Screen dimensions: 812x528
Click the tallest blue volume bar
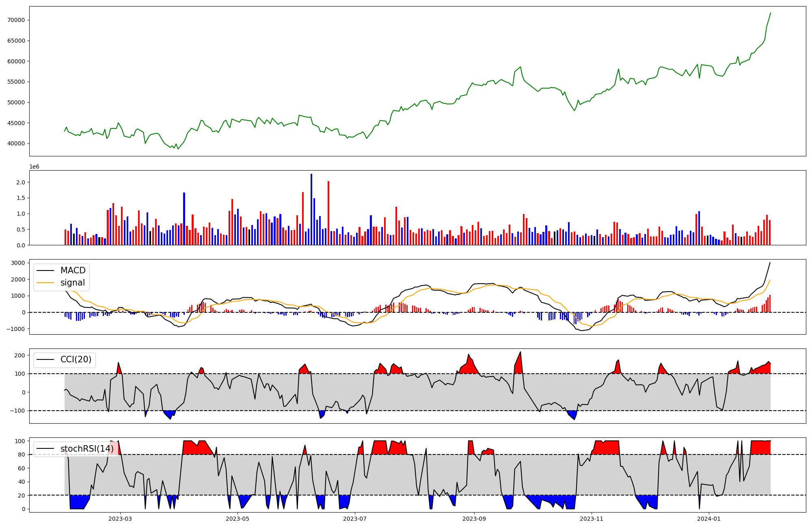click(x=311, y=209)
